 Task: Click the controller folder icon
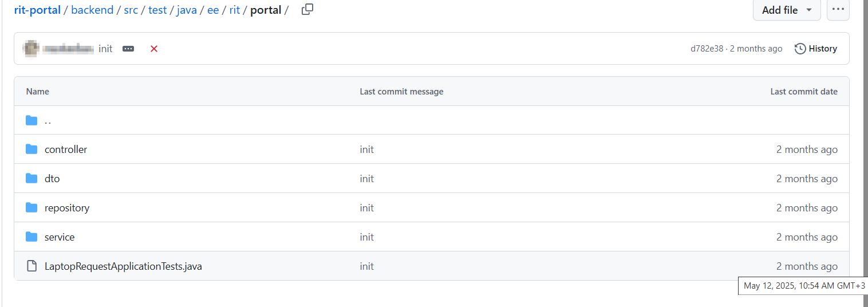point(31,149)
